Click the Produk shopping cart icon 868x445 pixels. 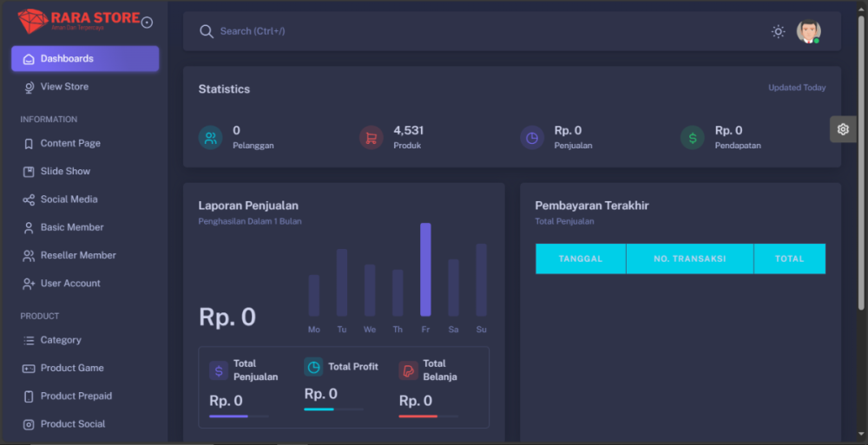[x=371, y=137]
